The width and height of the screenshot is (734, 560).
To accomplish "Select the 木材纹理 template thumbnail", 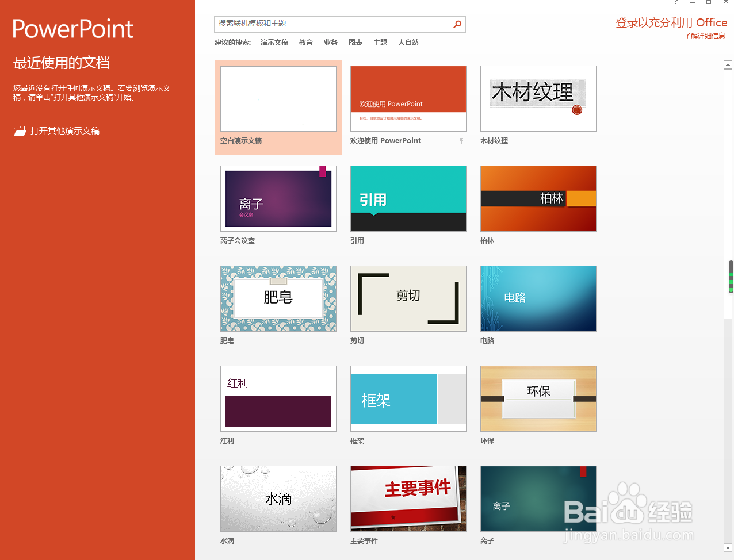I will pos(538,99).
